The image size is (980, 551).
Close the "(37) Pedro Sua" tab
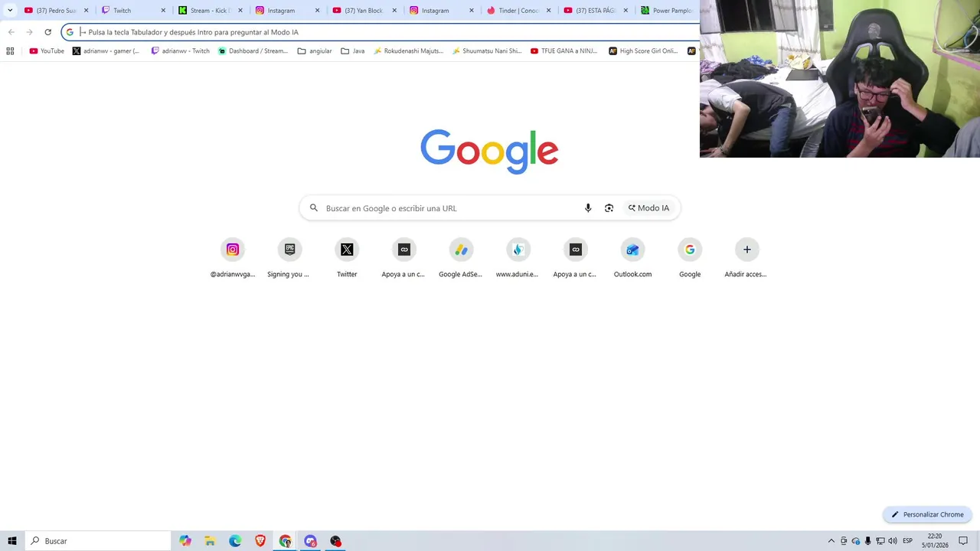[x=86, y=11]
